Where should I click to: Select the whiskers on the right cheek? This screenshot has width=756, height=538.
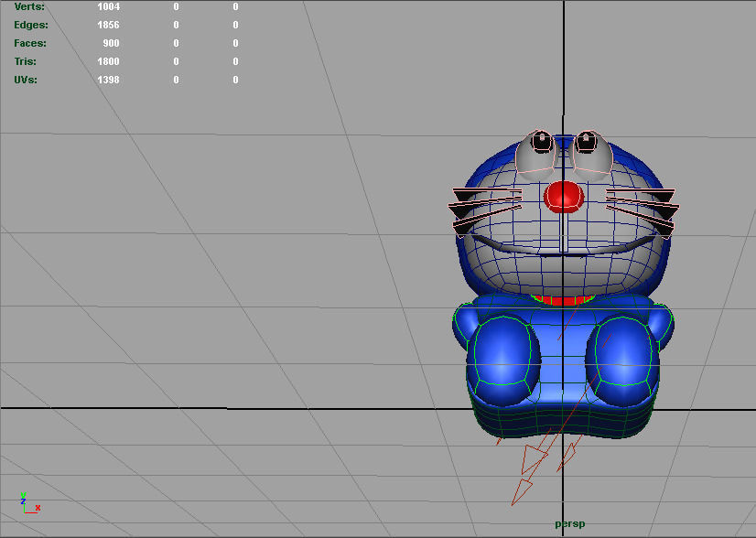tap(643, 212)
